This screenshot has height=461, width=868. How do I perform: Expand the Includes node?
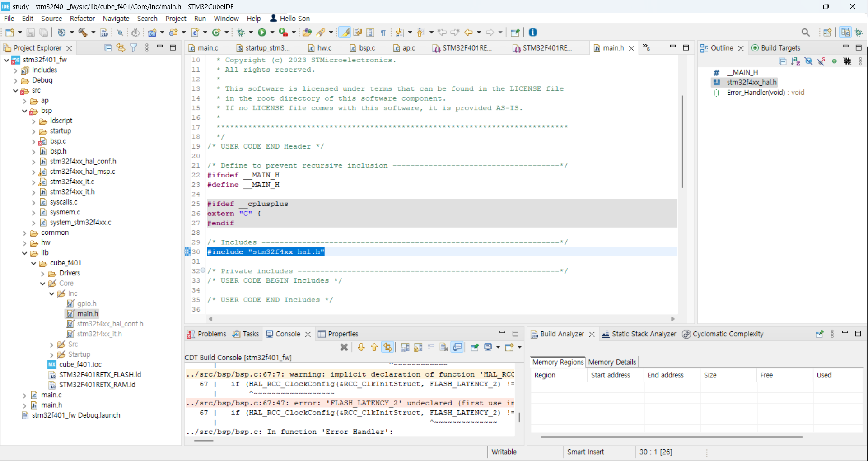(15, 70)
